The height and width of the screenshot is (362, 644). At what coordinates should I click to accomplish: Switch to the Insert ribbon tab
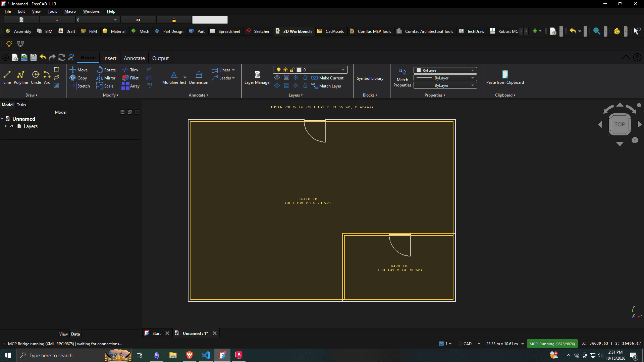click(x=110, y=58)
